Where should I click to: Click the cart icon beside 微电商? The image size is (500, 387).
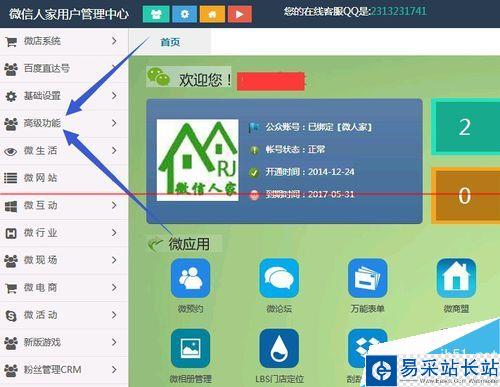click(11, 288)
